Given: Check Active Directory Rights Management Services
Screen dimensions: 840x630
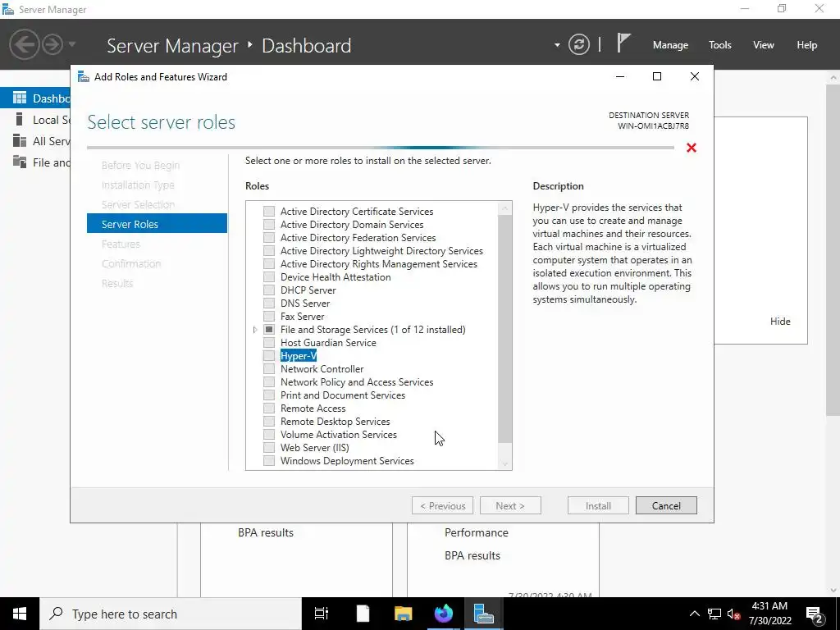Looking at the screenshot, I should [269, 263].
